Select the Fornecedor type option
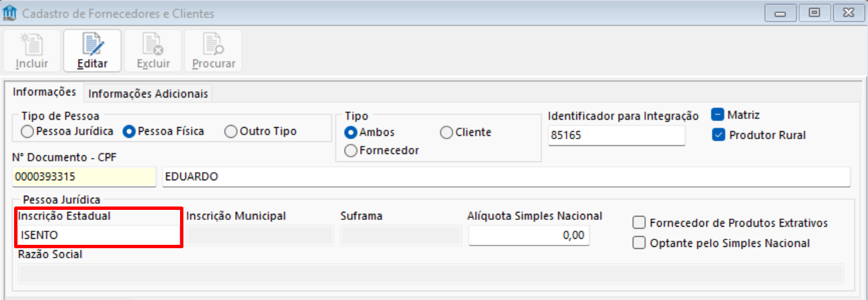The height and width of the screenshot is (300, 868). click(x=382, y=151)
